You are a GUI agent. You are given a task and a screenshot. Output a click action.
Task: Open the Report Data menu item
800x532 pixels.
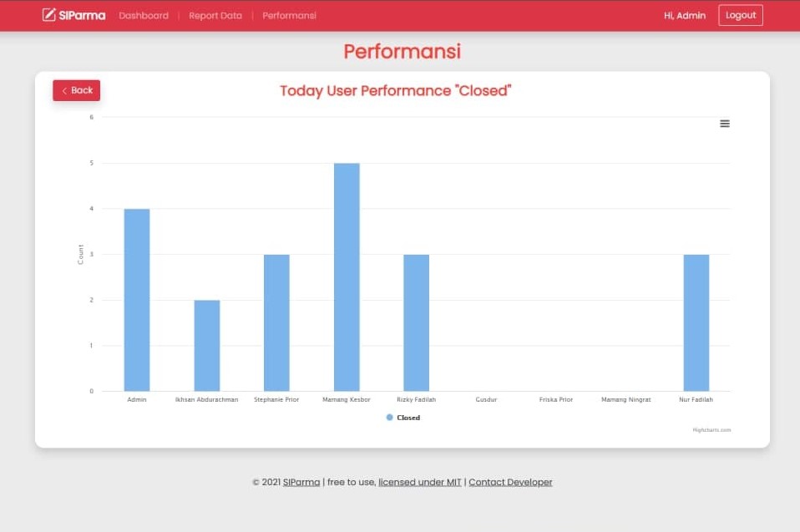215,15
